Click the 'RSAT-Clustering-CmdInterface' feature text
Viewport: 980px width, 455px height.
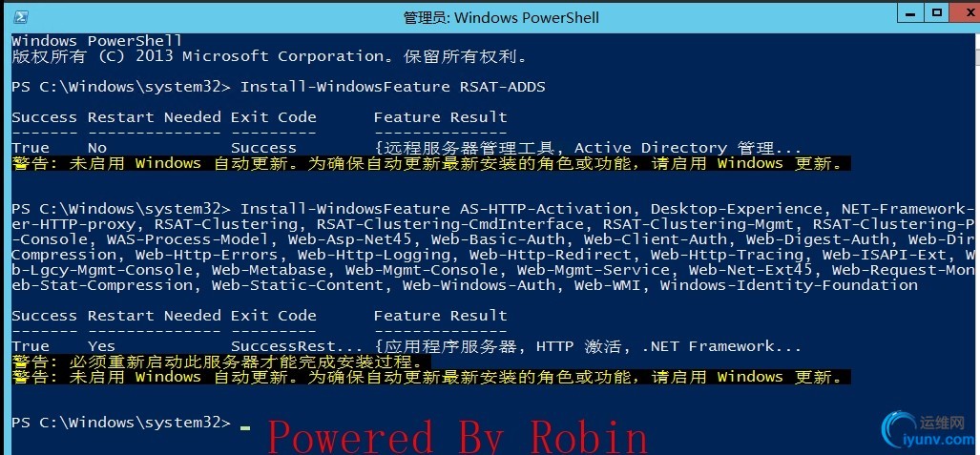tap(455, 224)
